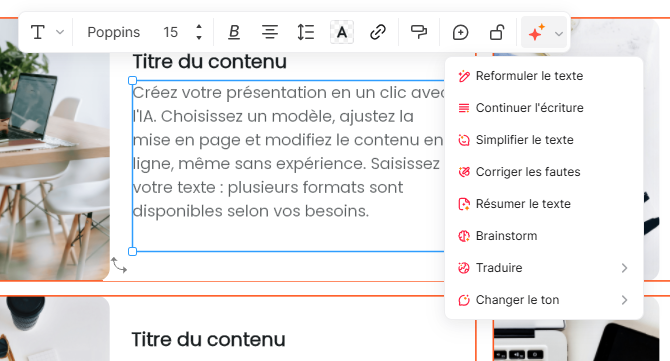Image resolution: width=670 pixels, height=361 pixels.
Task: Toggle the lock icon for the element
Action: click(497, 32)
